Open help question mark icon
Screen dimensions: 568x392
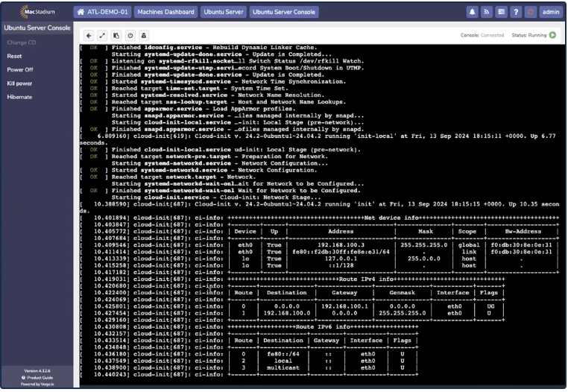(x=516, y=12)
